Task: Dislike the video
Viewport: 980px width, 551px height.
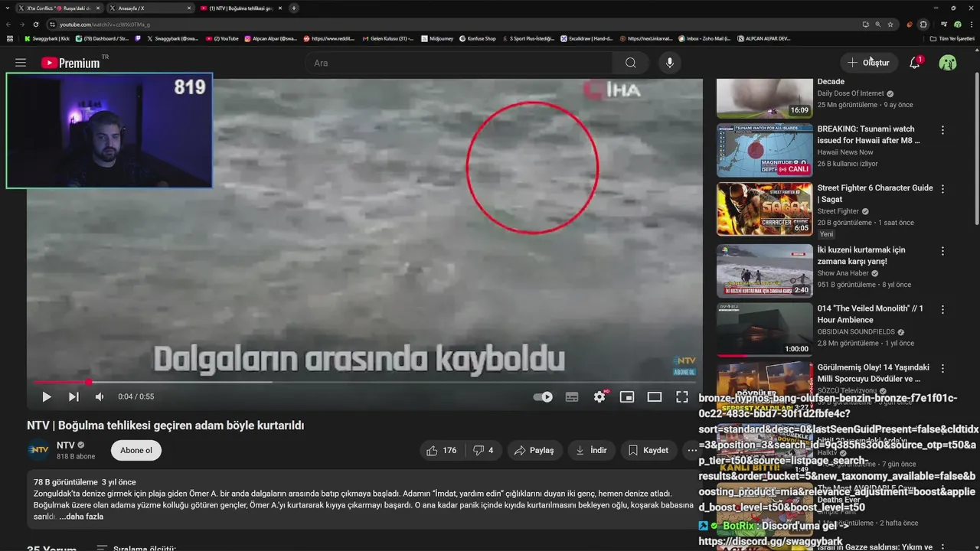Action: tap(483, 450)
